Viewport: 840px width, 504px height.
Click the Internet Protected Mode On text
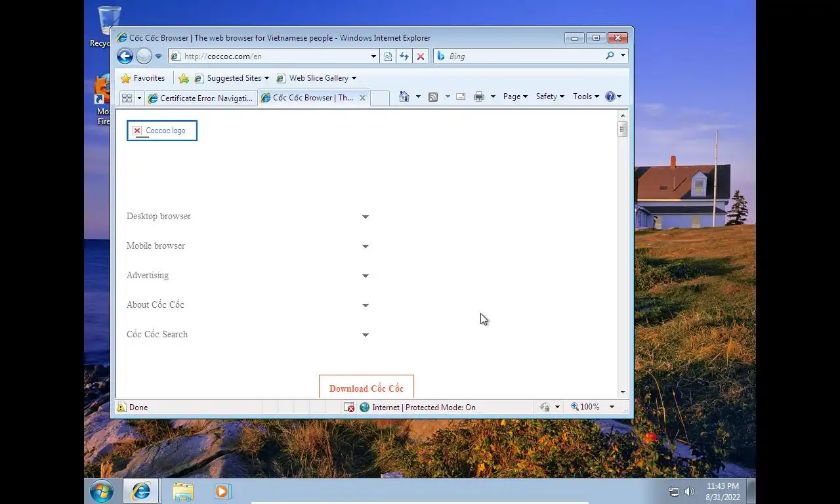point(424,408)
